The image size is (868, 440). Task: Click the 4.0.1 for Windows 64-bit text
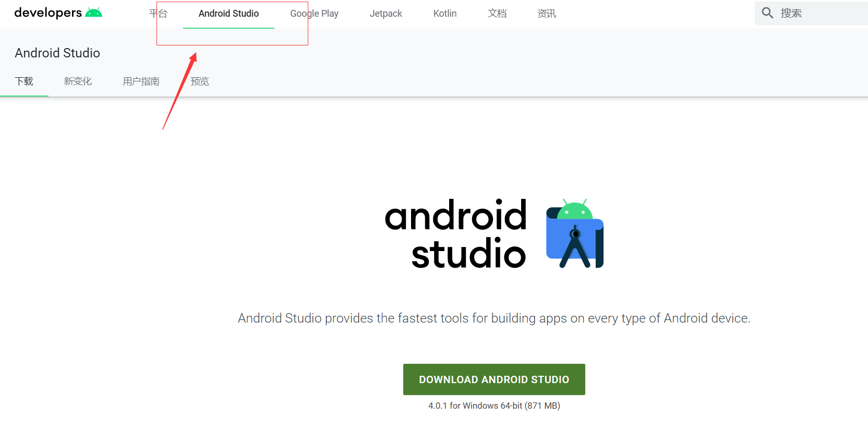coord(494,406)
